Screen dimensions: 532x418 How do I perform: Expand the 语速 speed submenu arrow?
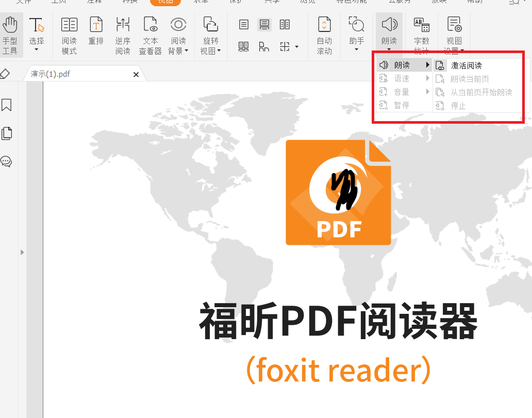click(x=427, y=78)
